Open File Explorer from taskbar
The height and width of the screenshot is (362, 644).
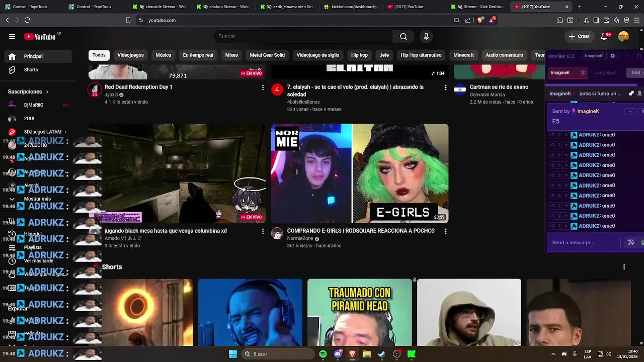(x=367, y=354)
